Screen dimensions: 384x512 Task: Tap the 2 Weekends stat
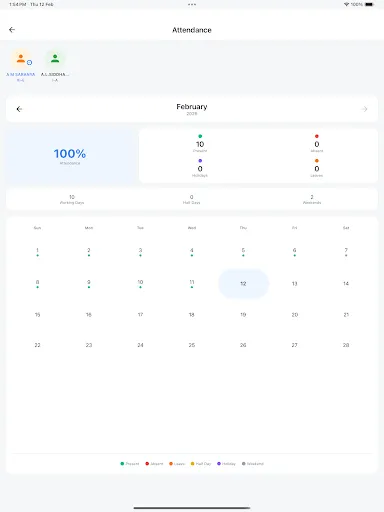[x=312, y=199]
